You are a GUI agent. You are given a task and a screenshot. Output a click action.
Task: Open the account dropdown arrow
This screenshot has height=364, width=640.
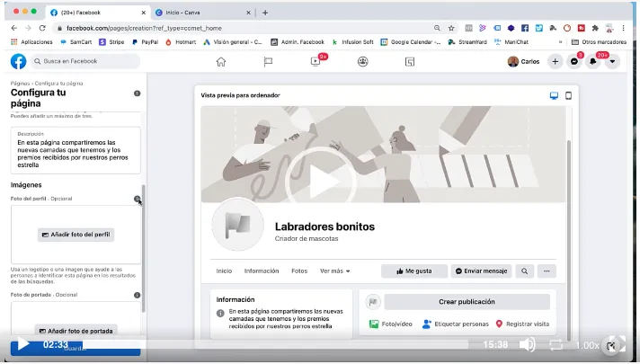(x=612, y=62)
